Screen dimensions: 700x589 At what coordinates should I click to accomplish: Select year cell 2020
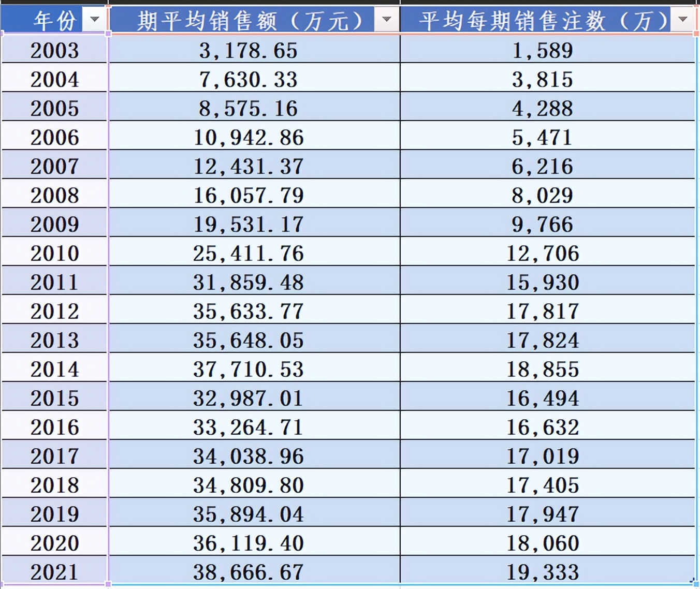(54, 542)
